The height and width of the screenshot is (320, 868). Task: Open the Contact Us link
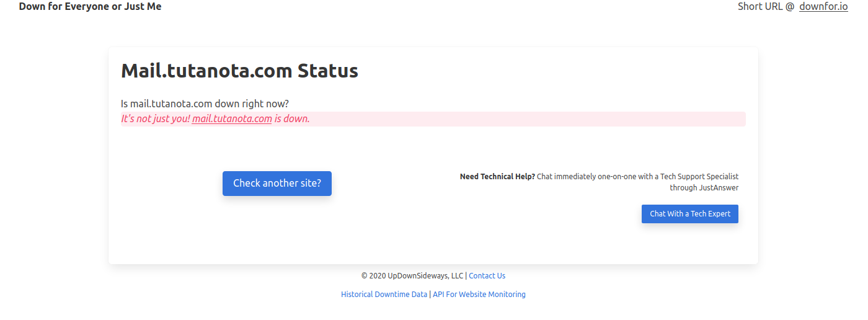click(487, 276)
